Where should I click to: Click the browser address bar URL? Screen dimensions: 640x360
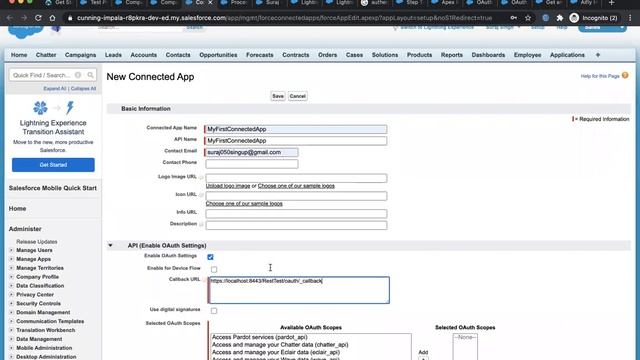[x=284, y=18]
